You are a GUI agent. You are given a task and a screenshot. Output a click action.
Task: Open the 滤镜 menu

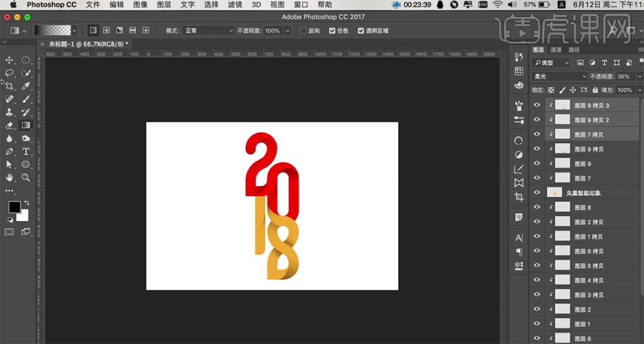coord(235,5)
